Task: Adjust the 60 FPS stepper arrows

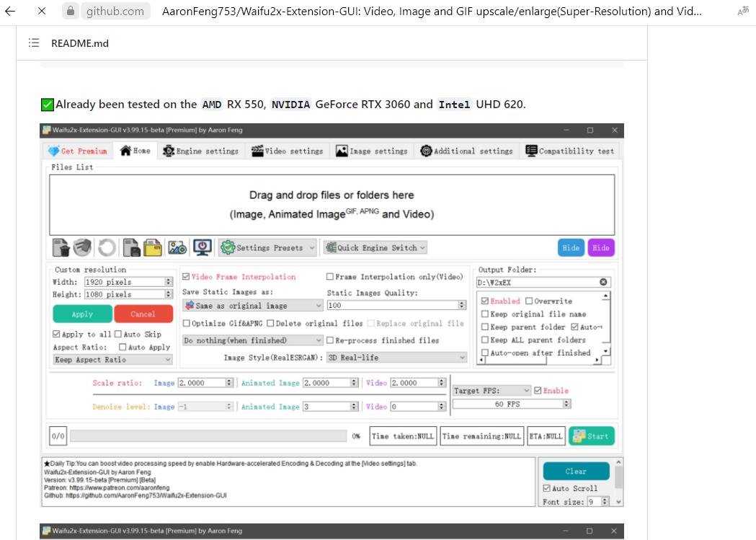Action: (567, 404)
